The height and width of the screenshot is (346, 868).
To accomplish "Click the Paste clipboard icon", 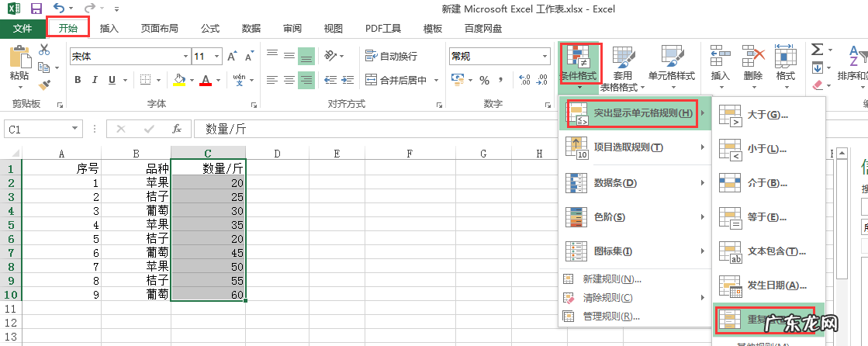I will click(20, 58).
